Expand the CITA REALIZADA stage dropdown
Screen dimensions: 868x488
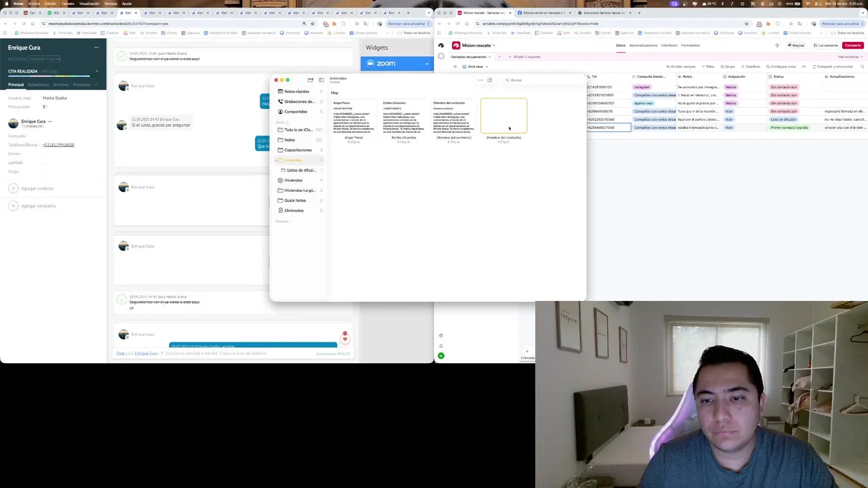click(x=96, y=71)
